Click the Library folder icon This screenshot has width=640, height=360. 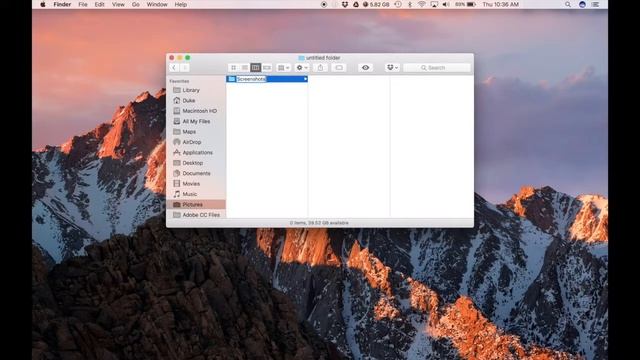(177, 90)
